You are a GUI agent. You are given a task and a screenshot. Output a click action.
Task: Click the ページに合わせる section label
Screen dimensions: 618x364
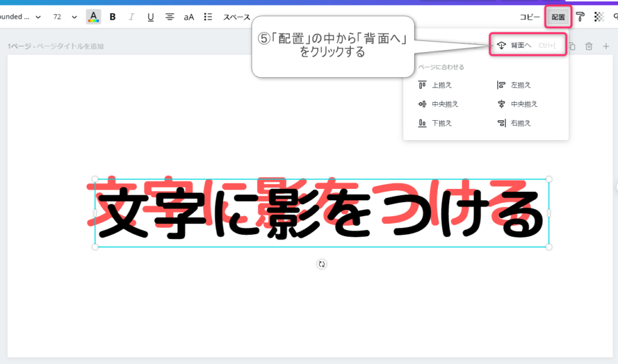(x=441, y=67)
